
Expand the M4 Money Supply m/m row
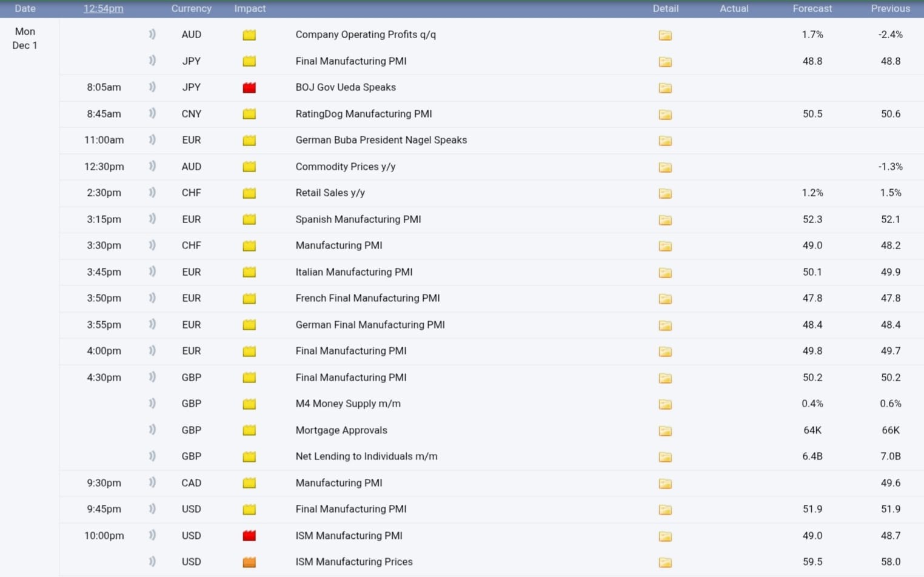click(347, 404)
